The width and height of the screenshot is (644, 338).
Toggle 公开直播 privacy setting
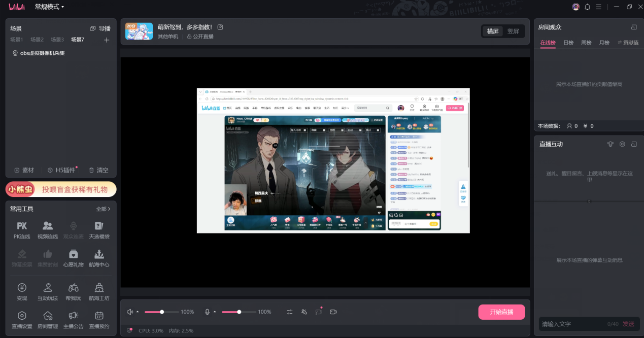(200, 37)
